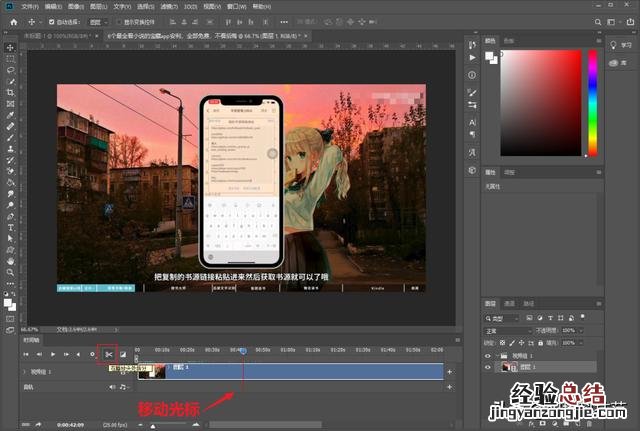This screenshot has height=431, width=640.
Task: Click the rainbow hue slider strip
Action: click(x=592, y=100)
